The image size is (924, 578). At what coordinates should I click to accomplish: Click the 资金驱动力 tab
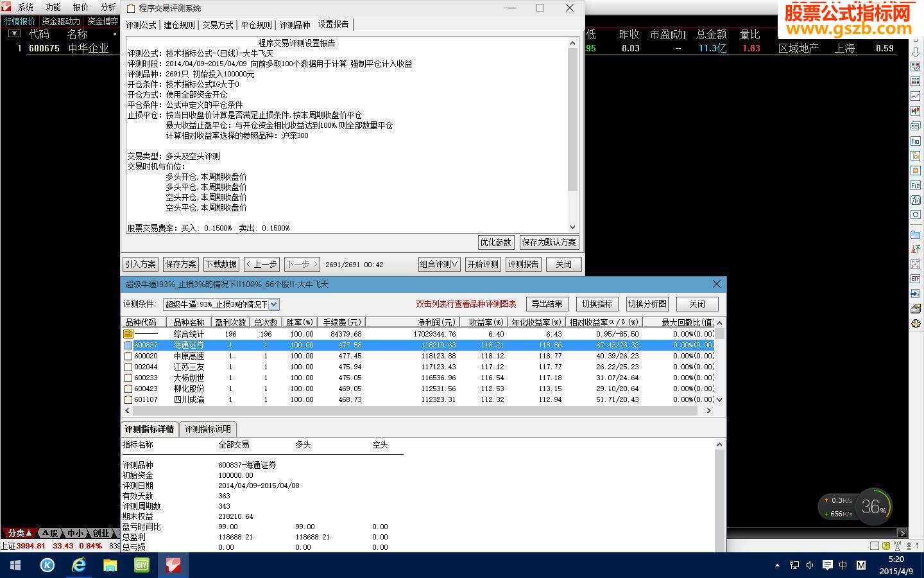[61, 21]
